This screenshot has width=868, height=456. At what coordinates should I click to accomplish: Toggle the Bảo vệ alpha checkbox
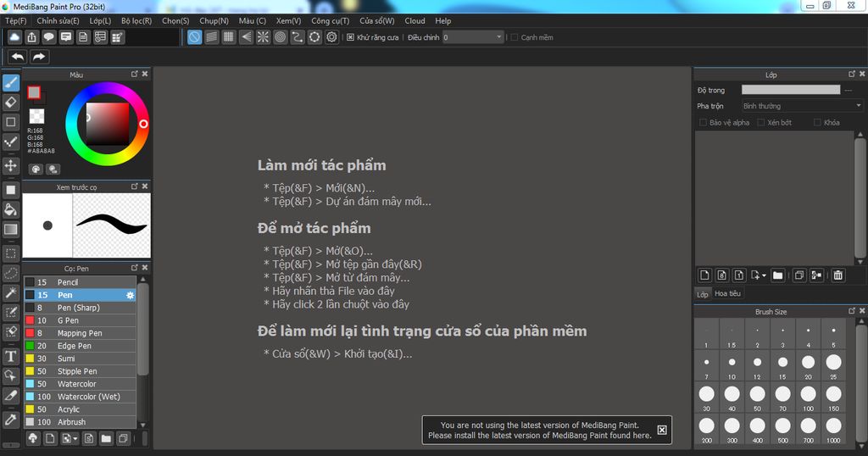tap(703, 122)
